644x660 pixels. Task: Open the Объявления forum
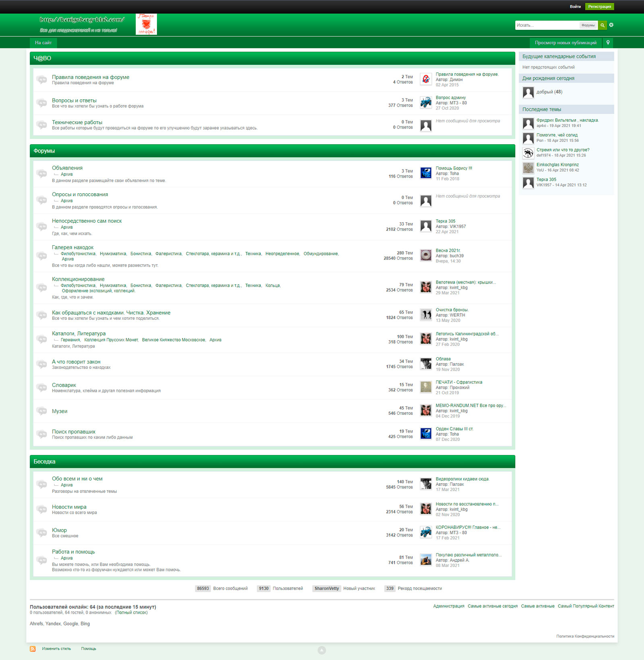coord(67,168)
